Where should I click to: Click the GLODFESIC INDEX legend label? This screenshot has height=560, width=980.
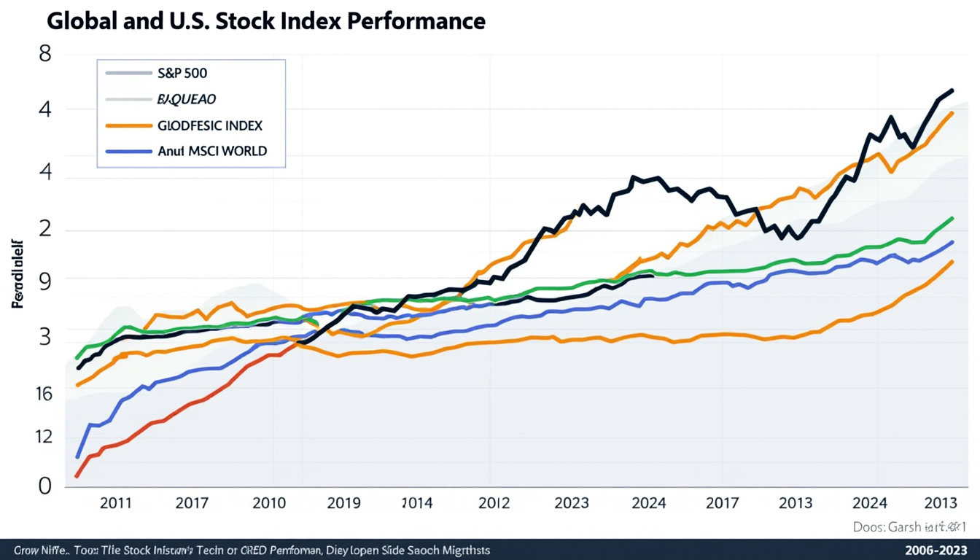click(209, 125)
